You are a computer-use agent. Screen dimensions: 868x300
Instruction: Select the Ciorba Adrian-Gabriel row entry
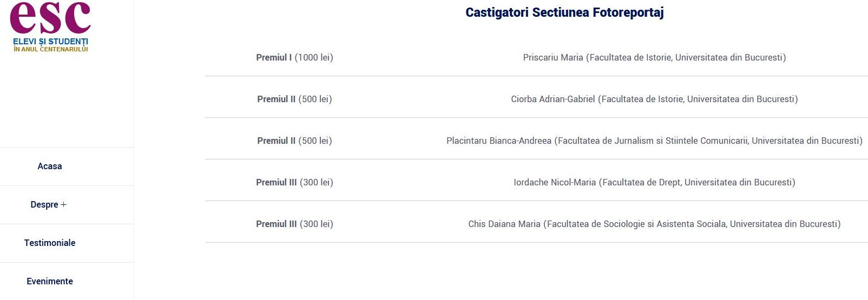(x=654, y=99)
